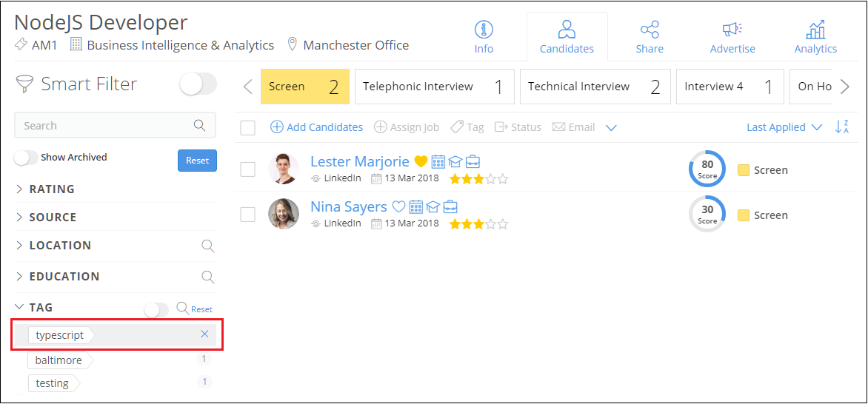The width and height of the screenshot is (868, 404).
Task: Check the box for Lester Marjorie
Action: click(248, 169)
